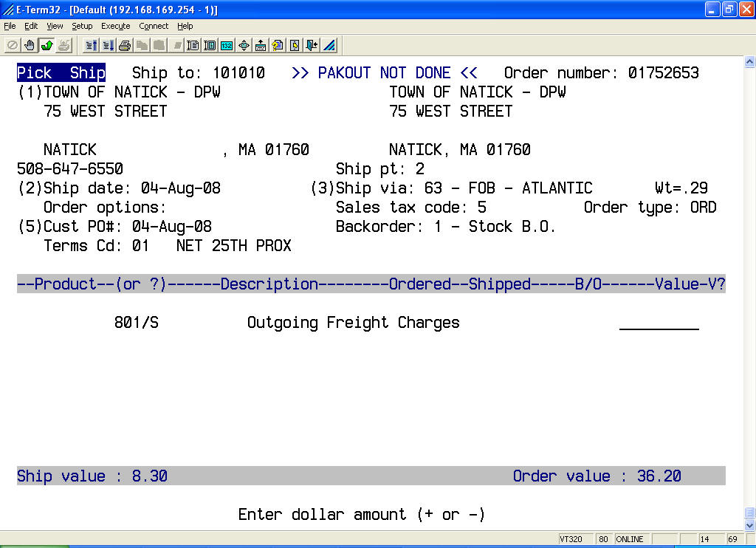Click Terms Cd: 01 NET 25TH PROX
The width and height of the screenshot is (756, 548).
(168, 246)
